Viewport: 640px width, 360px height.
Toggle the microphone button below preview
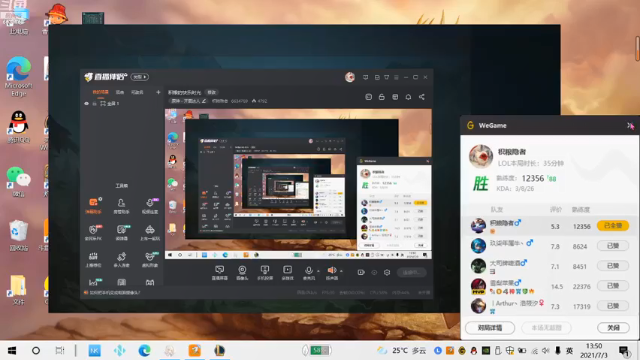309,272
